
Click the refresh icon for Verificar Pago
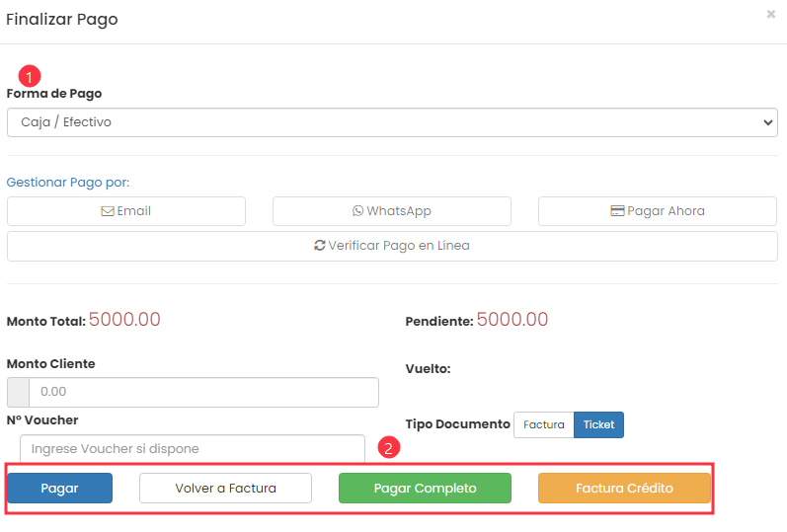pyautogui.click(x=320, y=246)
